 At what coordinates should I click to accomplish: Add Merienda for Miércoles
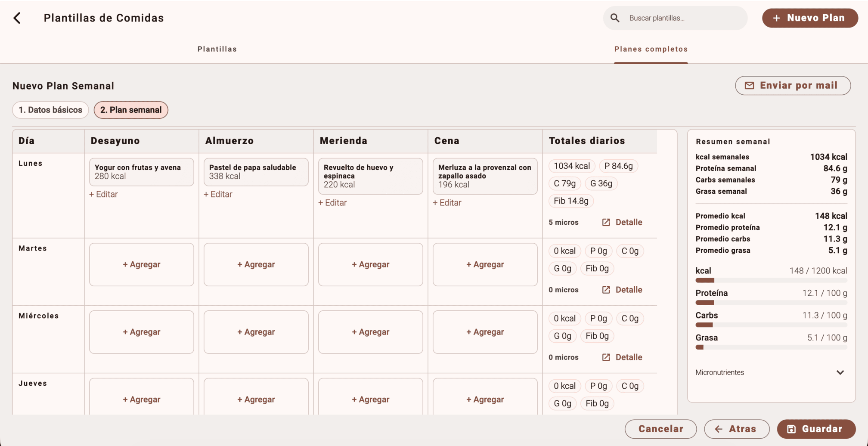click(371, 332)
